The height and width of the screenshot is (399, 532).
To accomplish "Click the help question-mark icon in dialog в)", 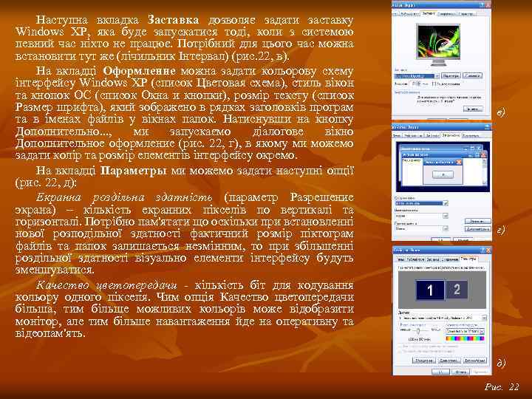I will click(482, 4).
